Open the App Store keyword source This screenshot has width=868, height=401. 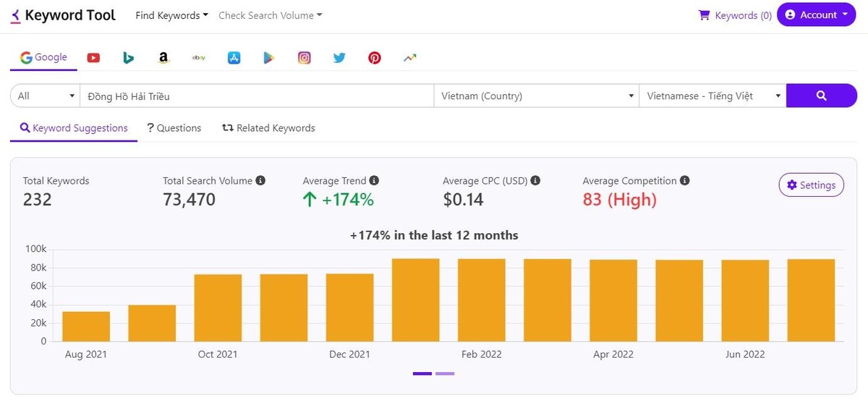234,58
